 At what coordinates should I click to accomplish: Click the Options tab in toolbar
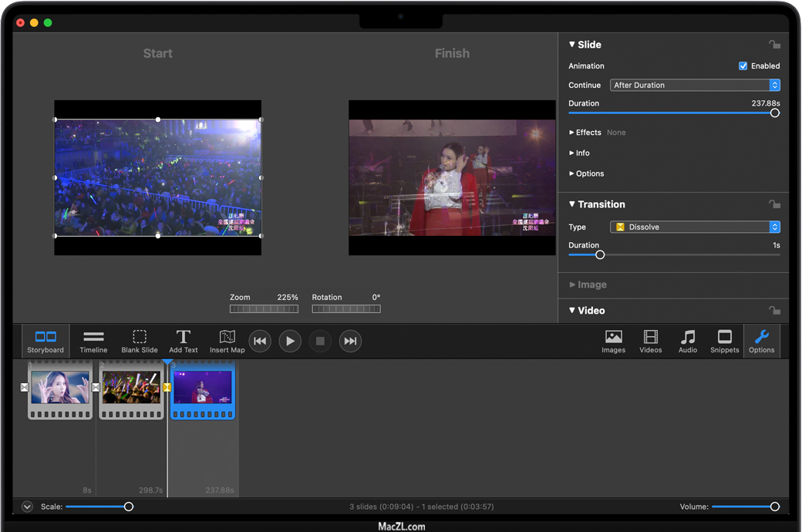[761, 341]
